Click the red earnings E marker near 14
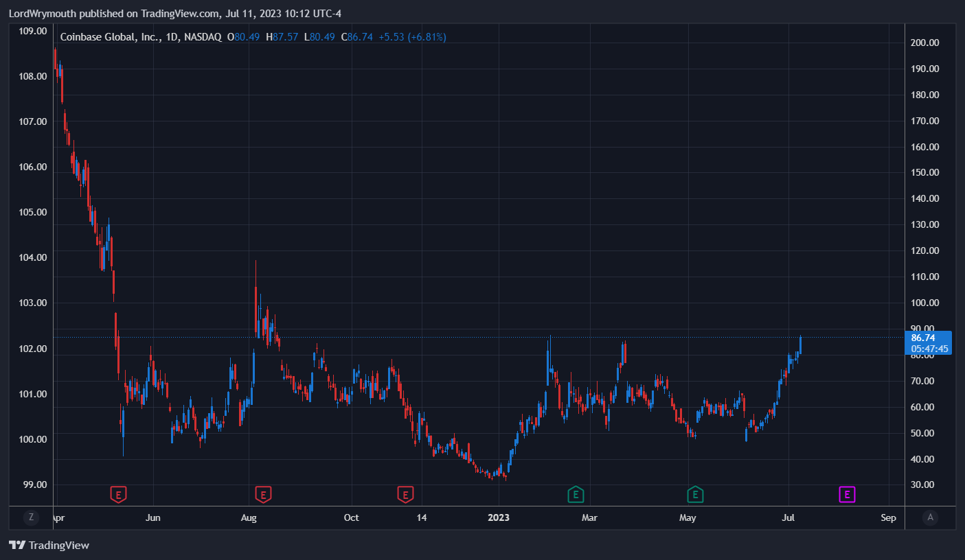The width and height of the screenshot is (965, 560). coord(406,493)
